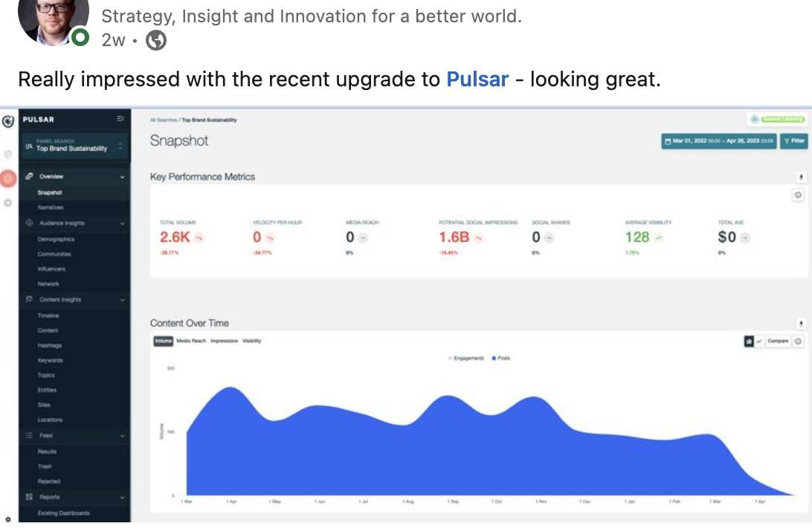The width and height of the screenshot is (812, 532).
Task: Open settings via the bottom-left gear icon
Action: click(x=7, y=519)
